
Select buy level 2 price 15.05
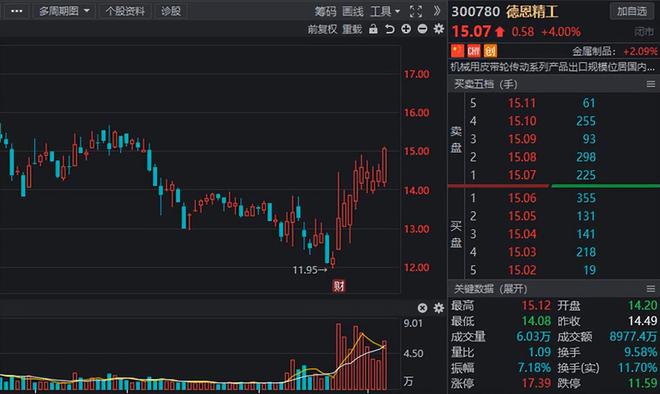(522, 216)
